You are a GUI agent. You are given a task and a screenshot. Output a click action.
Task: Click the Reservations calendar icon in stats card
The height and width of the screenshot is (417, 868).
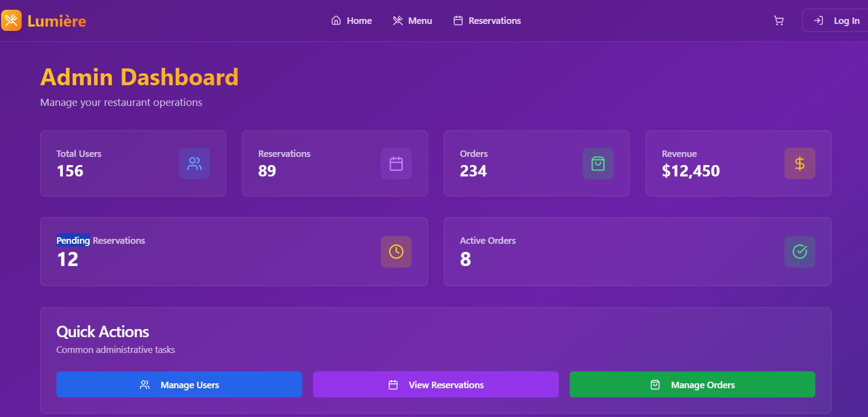pyautogui.click(x=396, y=163)
